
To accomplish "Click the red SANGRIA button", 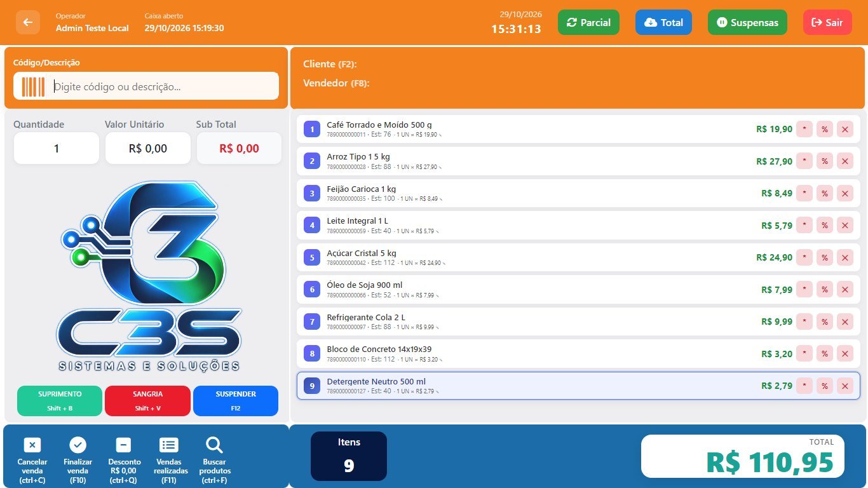I will [x=147, y=401].
